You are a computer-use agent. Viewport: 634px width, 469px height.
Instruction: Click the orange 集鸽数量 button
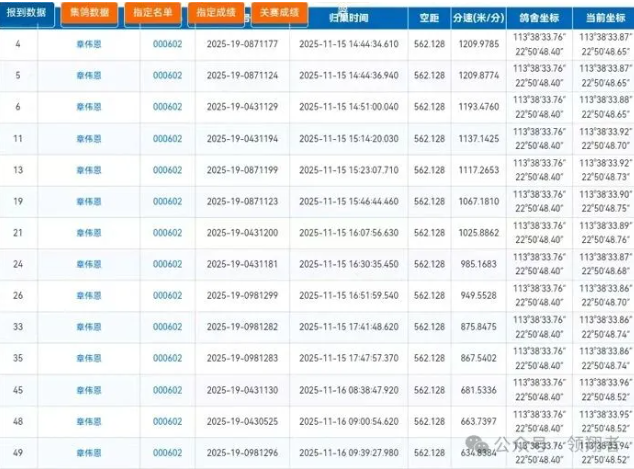[x=91, y=13]
